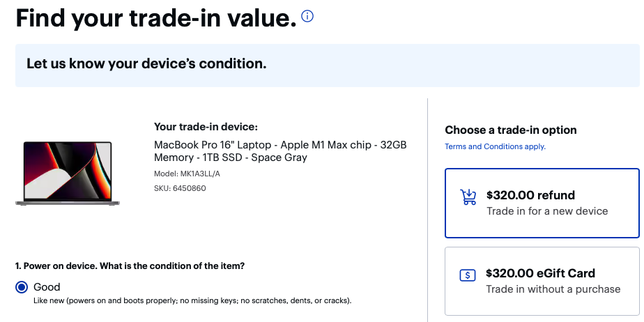644x322 pixels.
Task: Click the Trade in without a purchase subtitle
Action: [x=553, y=289]
